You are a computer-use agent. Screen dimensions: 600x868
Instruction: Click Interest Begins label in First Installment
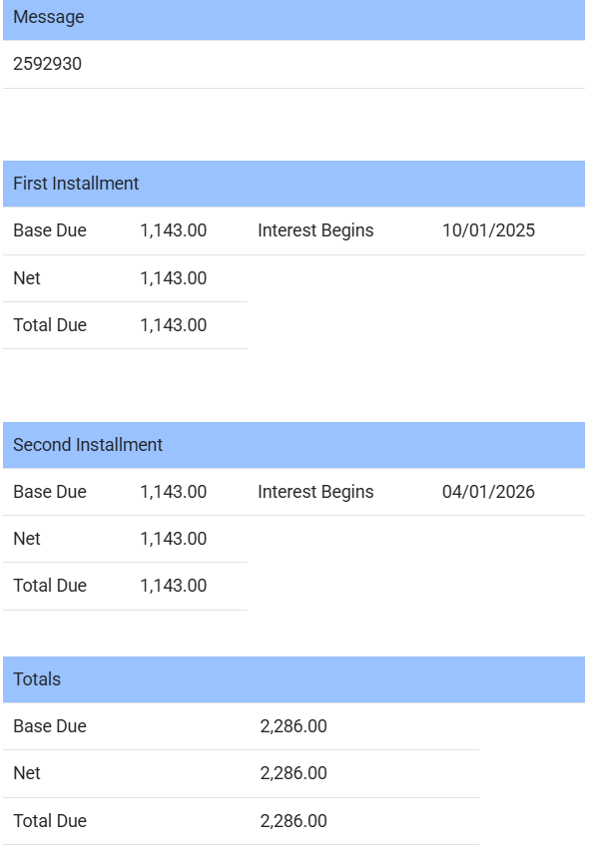tap(315, 230)
